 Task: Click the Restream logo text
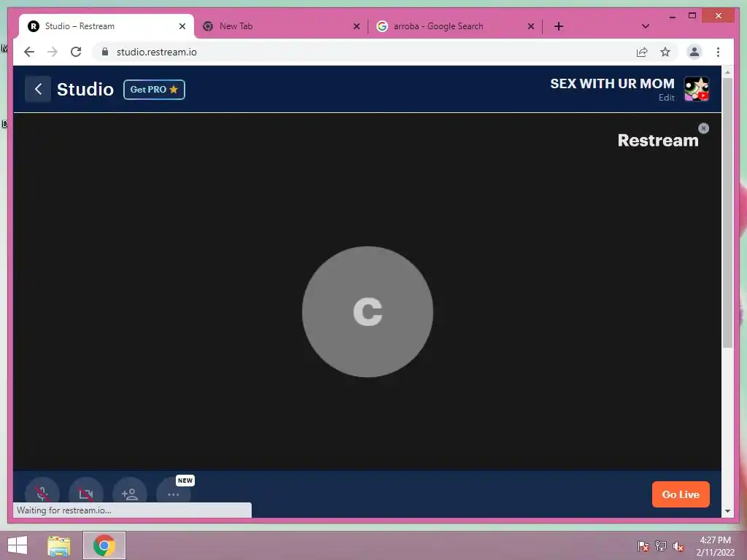click(657, 141)
